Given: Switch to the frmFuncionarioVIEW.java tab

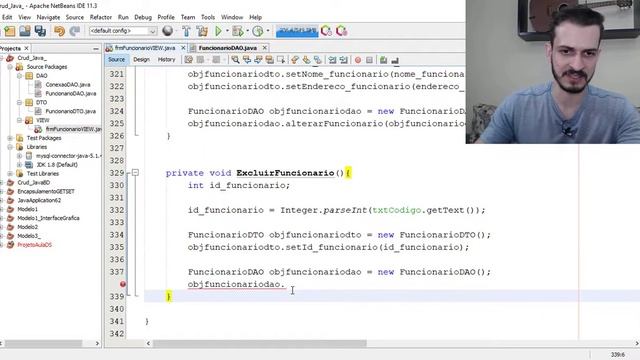Looking at the screenshot, I should pos(145,48).
